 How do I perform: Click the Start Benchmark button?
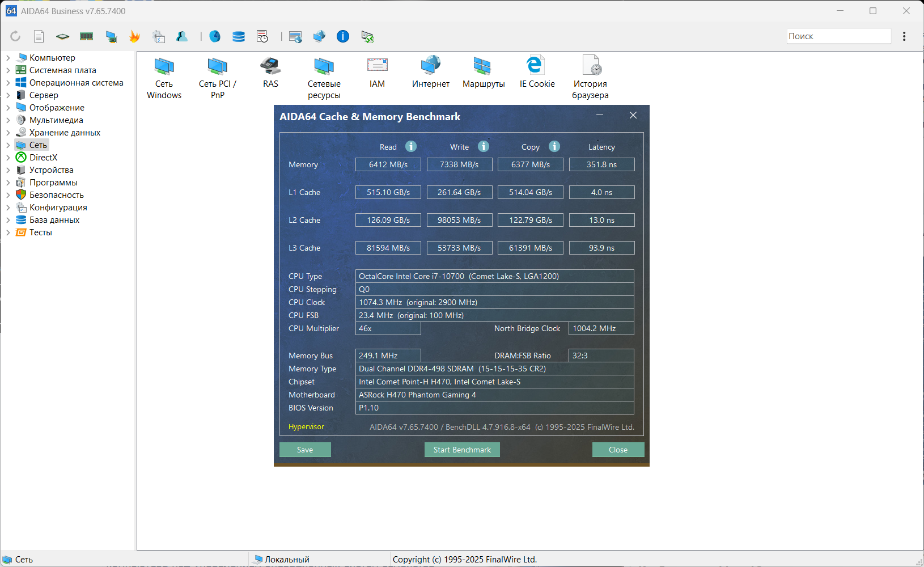pyautogui.click(x=462, y=450)
